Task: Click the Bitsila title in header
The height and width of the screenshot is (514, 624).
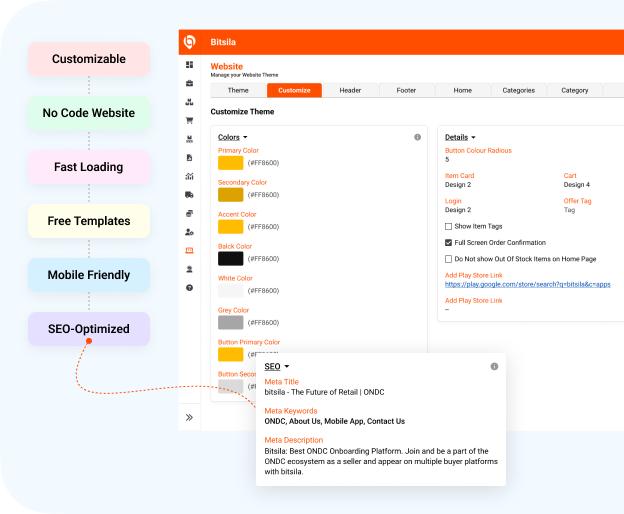Action: click(x=223, y=42)
